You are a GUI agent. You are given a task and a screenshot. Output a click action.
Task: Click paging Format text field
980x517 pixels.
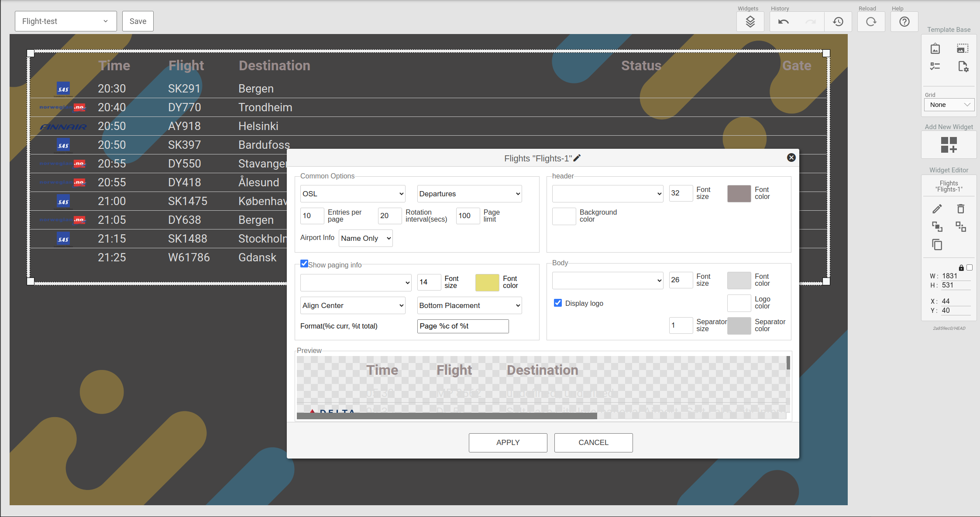pyautogui.click(x=463, y=326)
